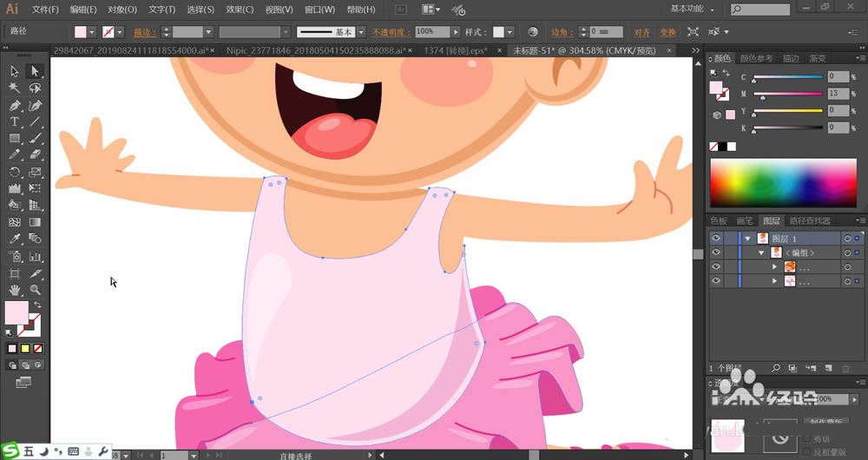Hide the orange thumbnail sublayer

coord(716,266)
